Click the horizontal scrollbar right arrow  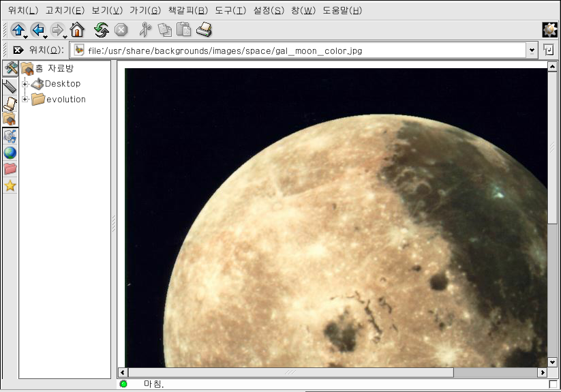[x=542, y=373]
